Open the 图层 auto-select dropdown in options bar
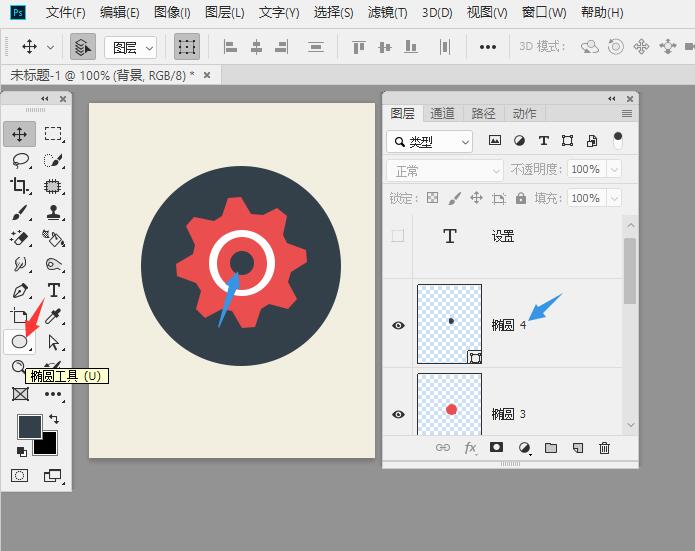Image resolution: width=695 pixels, height=551 pixels. click(131, 47)
